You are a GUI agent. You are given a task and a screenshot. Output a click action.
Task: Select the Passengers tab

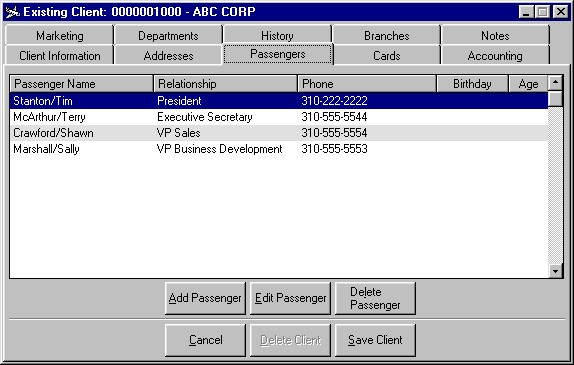pyautogui.click(x=278, y=54)
